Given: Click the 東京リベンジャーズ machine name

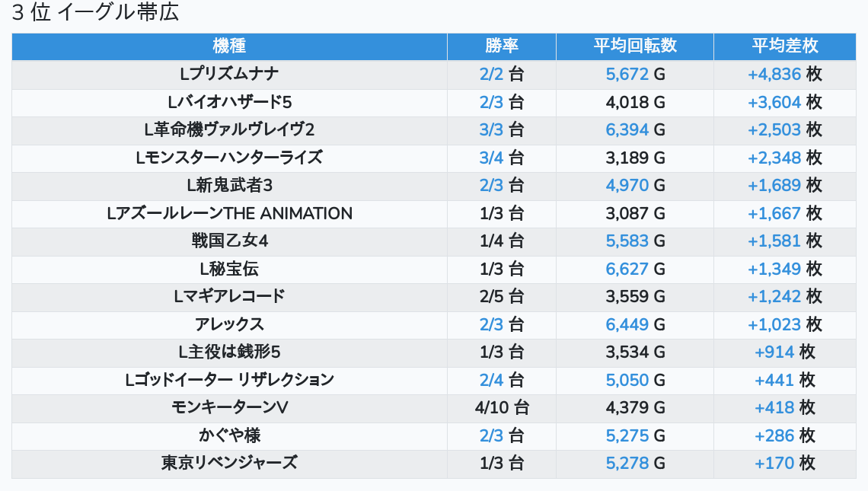Looking at the screenshot, I should click(229, 463).
